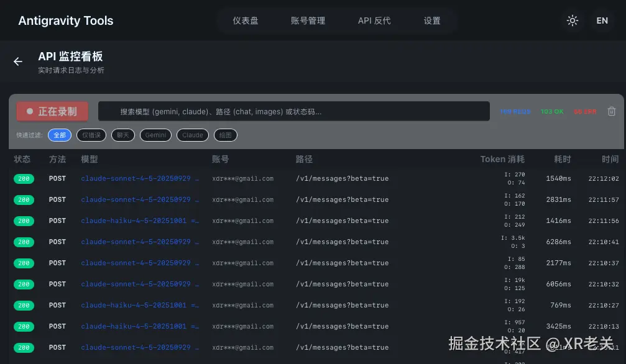Click the back arrow beside API 监控看板
The image size is (626, 364).
tap(18, 61)
